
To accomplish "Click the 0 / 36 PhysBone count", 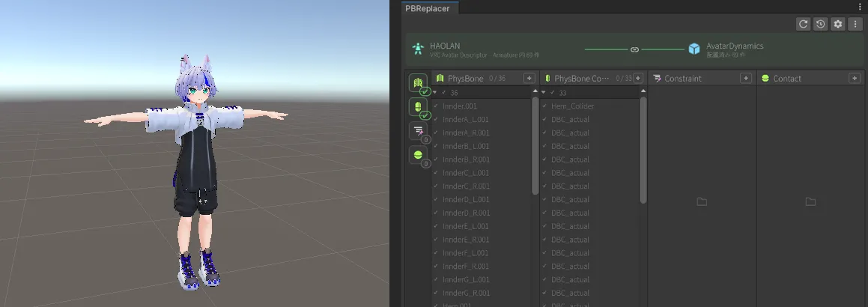I will 497,79.
